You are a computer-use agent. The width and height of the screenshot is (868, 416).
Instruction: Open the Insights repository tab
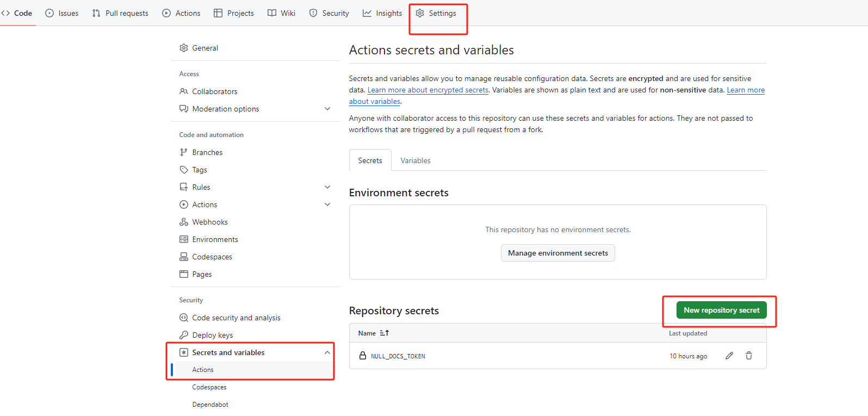point(382,13)
